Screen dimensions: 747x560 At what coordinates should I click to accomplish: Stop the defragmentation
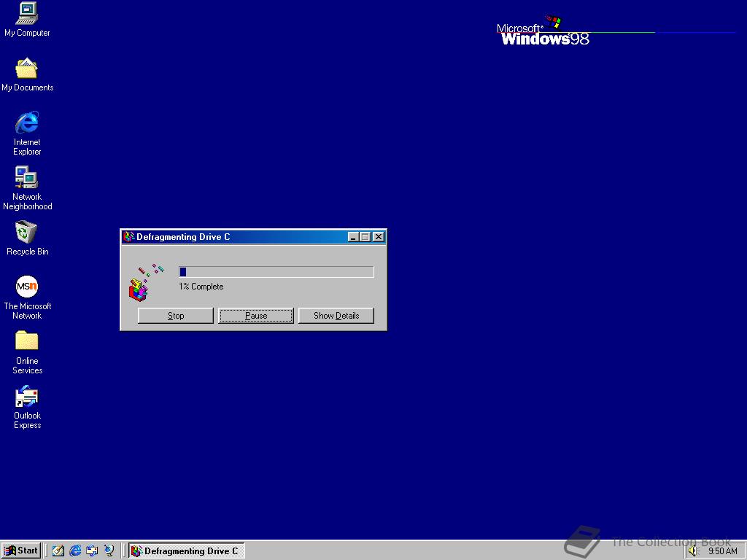click(175, 316)
